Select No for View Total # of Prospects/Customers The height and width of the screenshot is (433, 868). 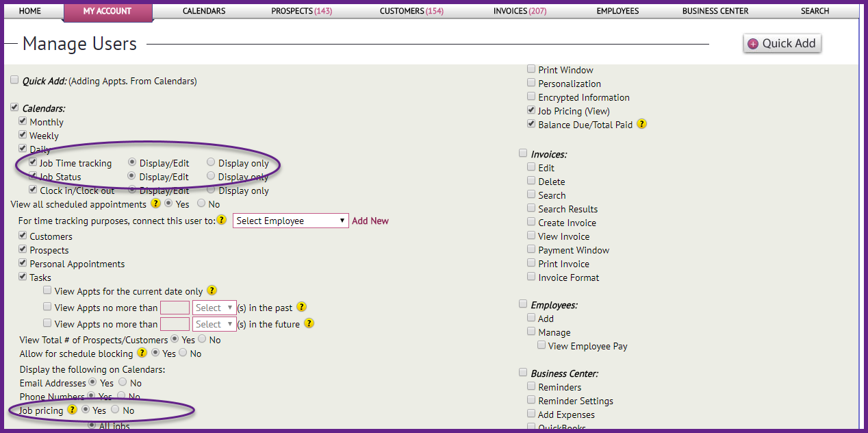[202, 339]
